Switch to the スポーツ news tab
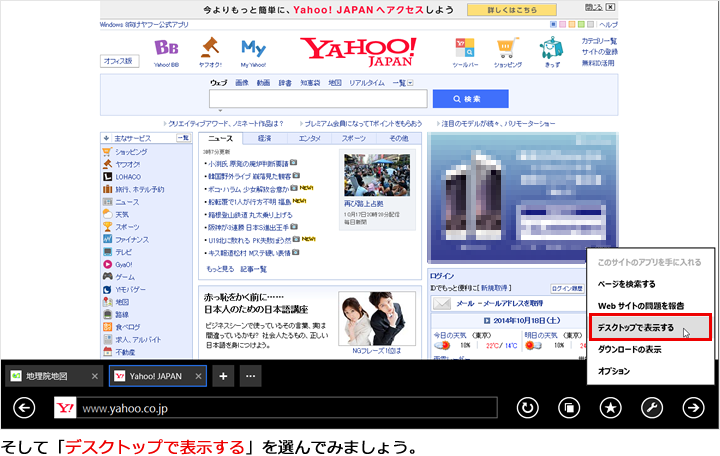 click(354, 138)
